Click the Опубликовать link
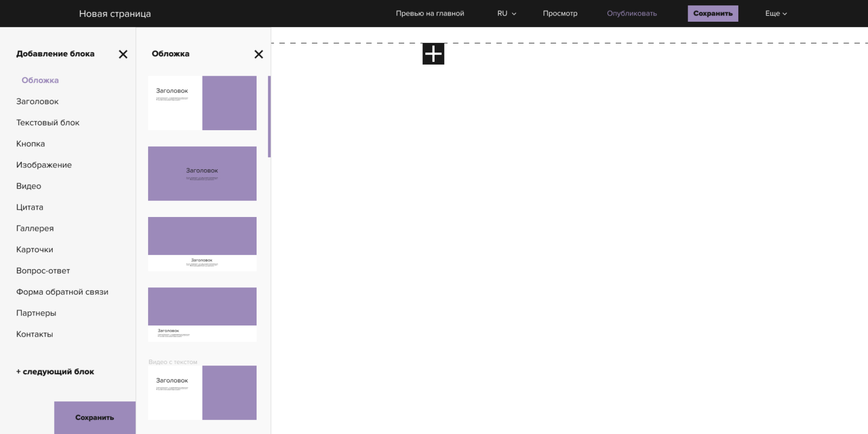Image resolution: width=868 pixels, height=434 pixels. (631, 14)
